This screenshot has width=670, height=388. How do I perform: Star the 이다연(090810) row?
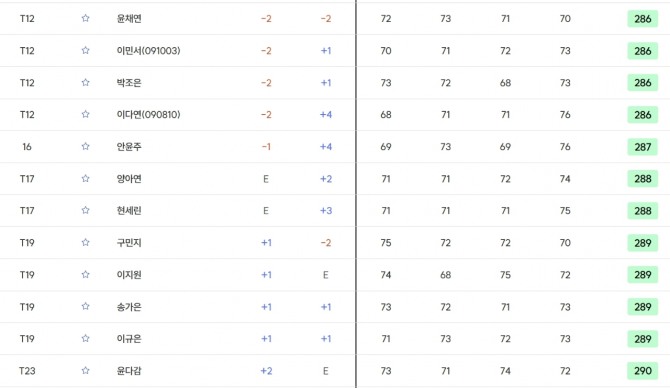[85, 114]
